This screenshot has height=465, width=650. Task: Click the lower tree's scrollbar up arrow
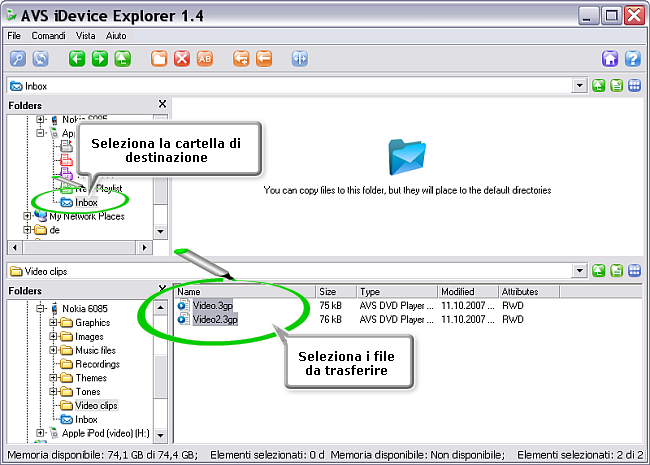[160, 308]
